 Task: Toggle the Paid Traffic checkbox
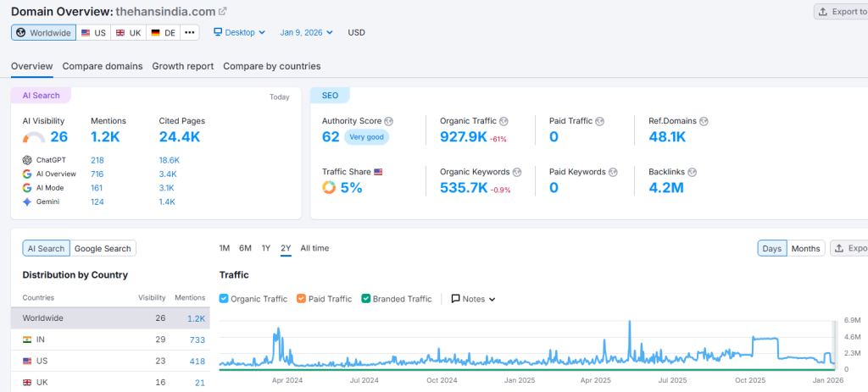coord(302,299)
